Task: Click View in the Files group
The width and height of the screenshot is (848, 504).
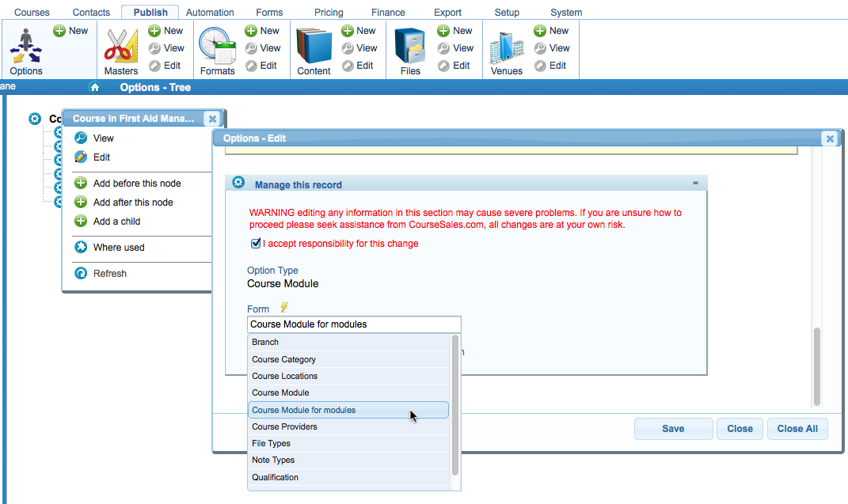Action: pos(455,48)
